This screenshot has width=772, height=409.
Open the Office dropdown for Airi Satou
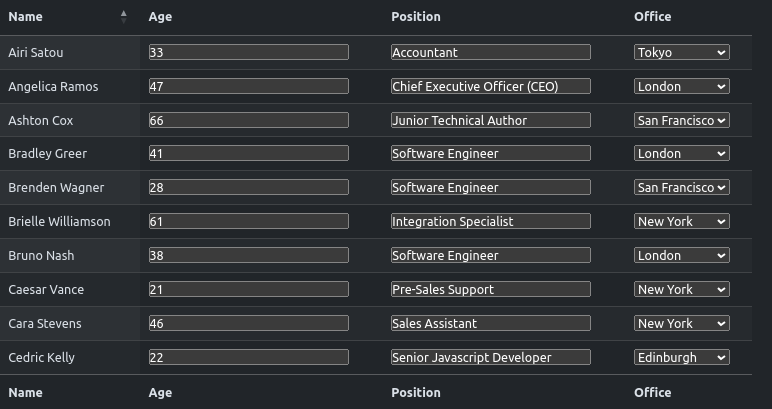(x=681, y=52)
